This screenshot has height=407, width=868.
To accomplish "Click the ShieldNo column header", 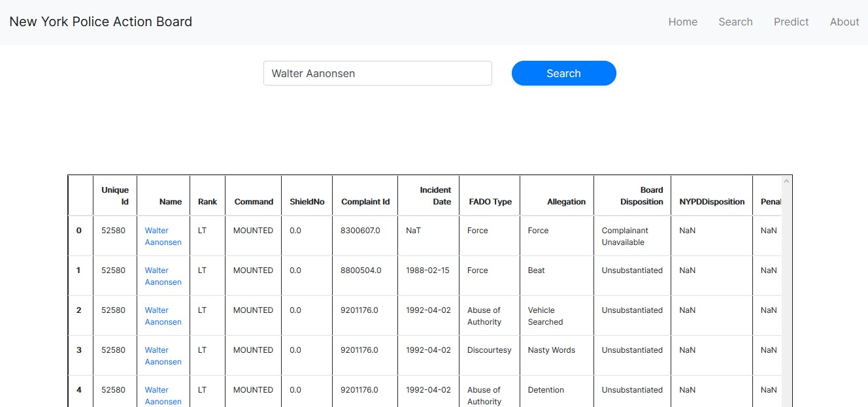I will coord(307,195).
